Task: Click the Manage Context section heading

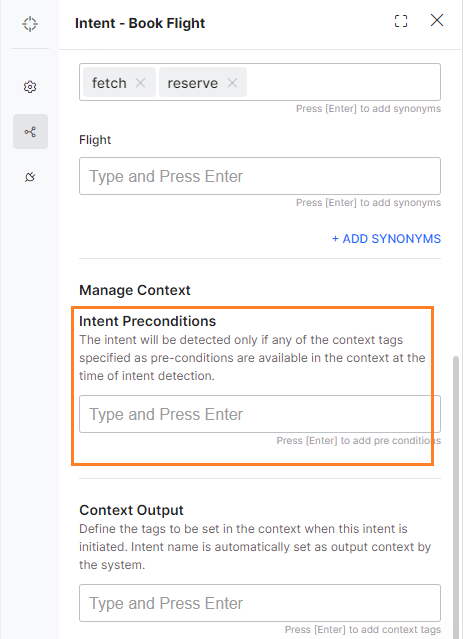Action: (x=135, y=290)
